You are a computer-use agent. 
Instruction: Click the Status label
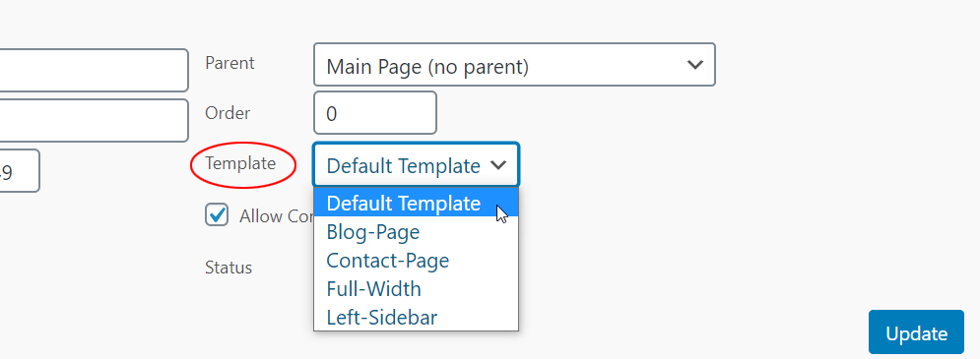point(229,268)
